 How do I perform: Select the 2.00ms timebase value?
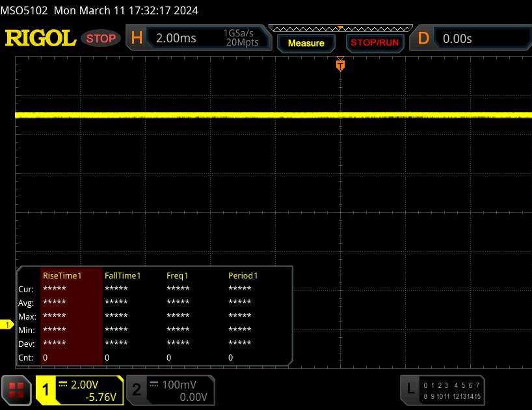point(176,38)
